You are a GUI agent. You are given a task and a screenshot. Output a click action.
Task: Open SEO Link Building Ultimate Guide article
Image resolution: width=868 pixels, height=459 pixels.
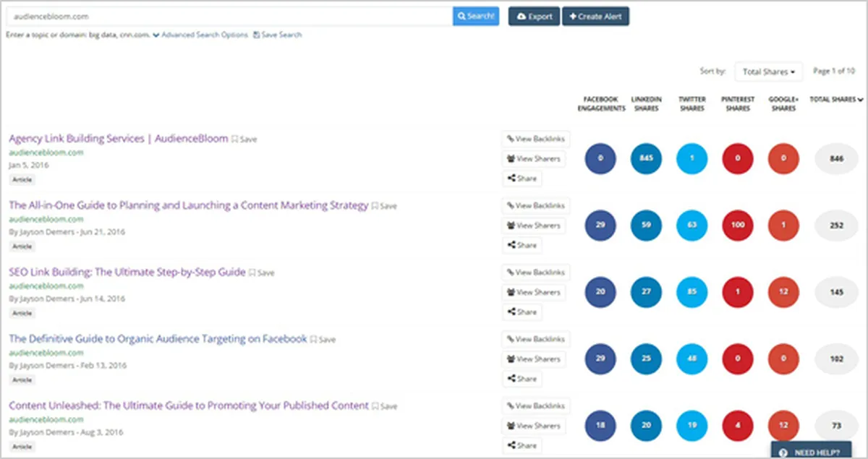point(127,273)
